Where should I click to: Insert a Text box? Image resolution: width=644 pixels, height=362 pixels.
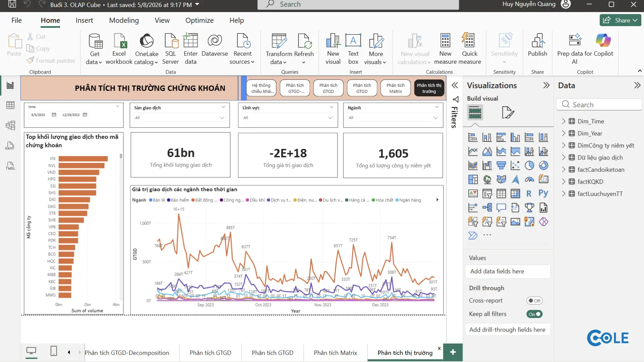[353, 49]
